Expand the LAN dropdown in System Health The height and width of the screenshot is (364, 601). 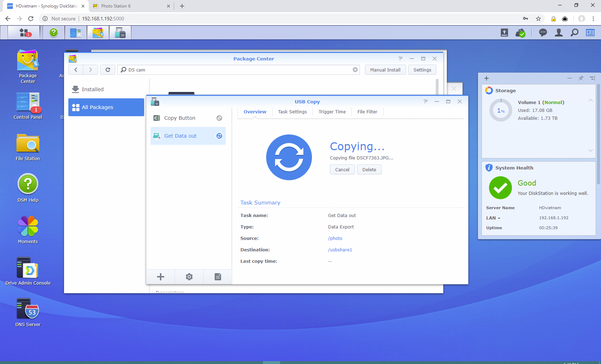coord(493,218)
